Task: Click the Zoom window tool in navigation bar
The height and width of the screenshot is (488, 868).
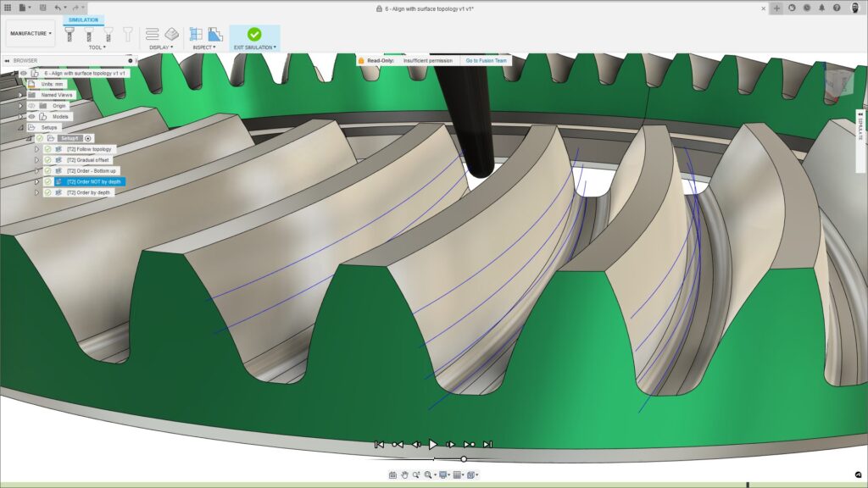Action: tap(416, 474)
